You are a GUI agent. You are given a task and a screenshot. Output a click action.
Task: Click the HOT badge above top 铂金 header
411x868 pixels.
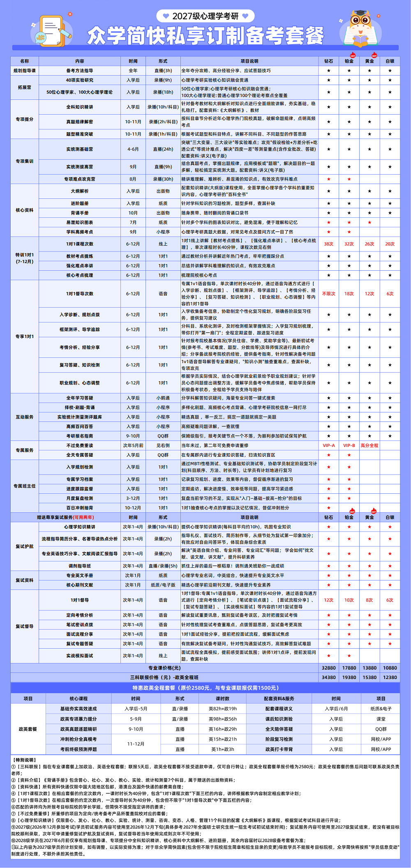pyautogui.click(x=353, y=55)
